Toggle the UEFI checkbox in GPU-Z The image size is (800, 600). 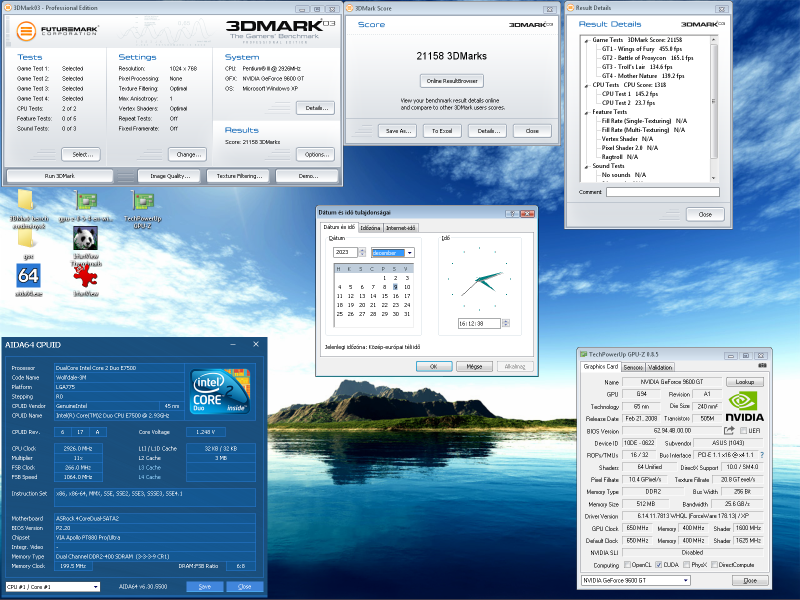743,431
